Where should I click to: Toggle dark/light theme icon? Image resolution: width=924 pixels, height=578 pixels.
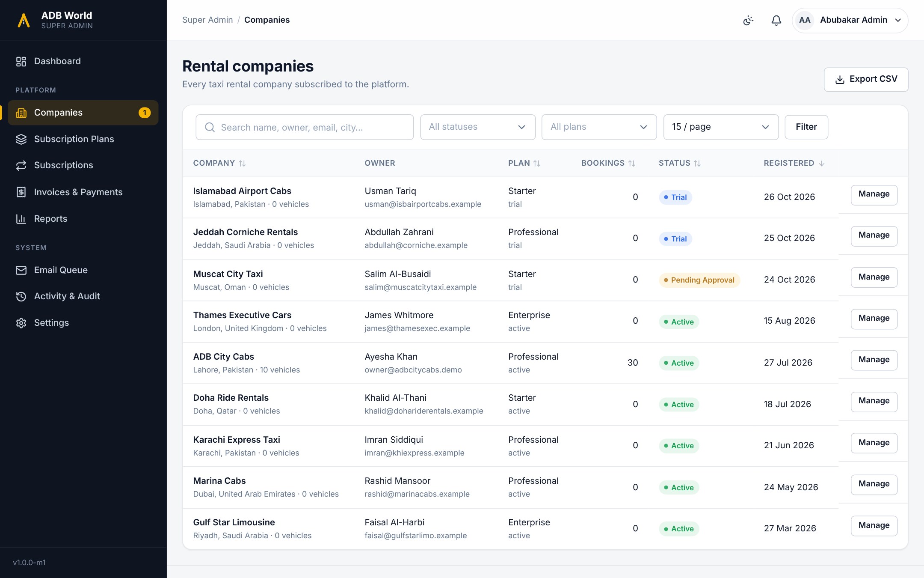coord(748,20)
